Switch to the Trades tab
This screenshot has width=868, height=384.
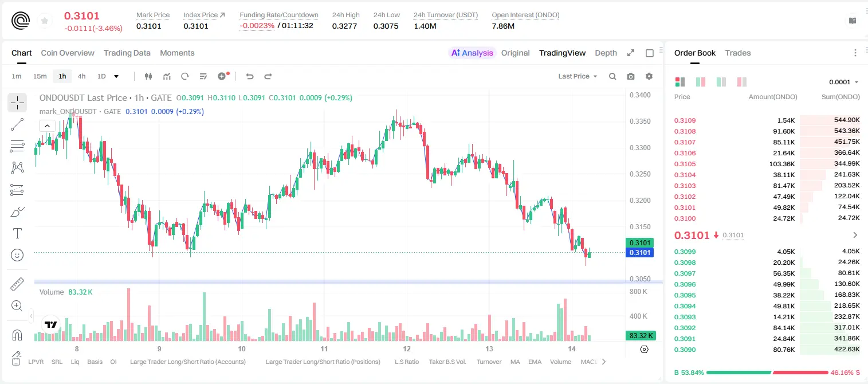click(x=738, y=53)
